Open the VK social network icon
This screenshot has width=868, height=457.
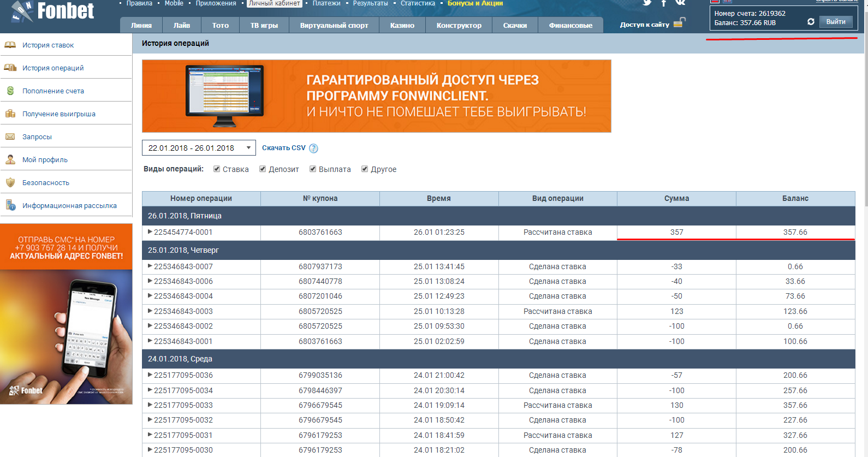[680, 3]
